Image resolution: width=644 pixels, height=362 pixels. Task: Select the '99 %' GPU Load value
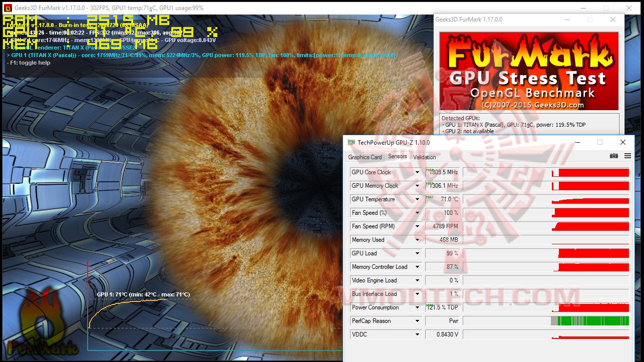tap(442, 253)
